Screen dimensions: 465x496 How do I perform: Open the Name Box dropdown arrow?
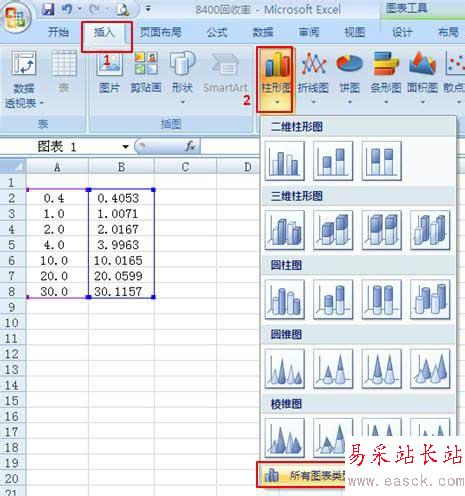(x=125, y=147)
